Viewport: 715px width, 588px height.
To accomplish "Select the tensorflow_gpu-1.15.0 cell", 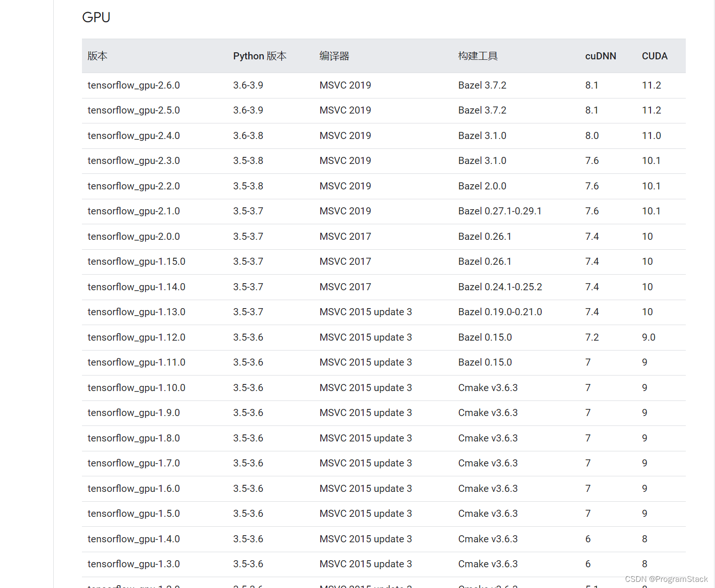I will point(137,261).
